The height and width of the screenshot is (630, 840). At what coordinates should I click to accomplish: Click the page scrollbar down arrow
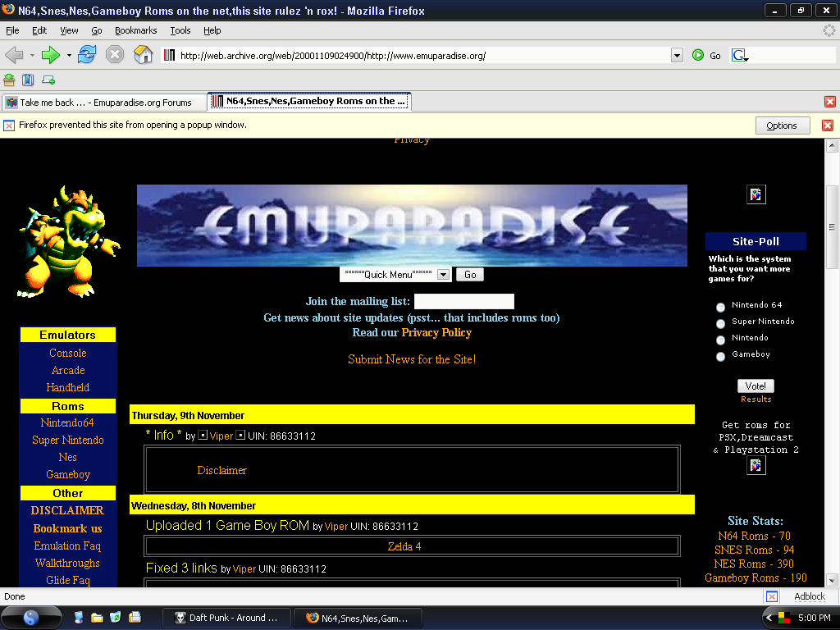coord(832,580)
